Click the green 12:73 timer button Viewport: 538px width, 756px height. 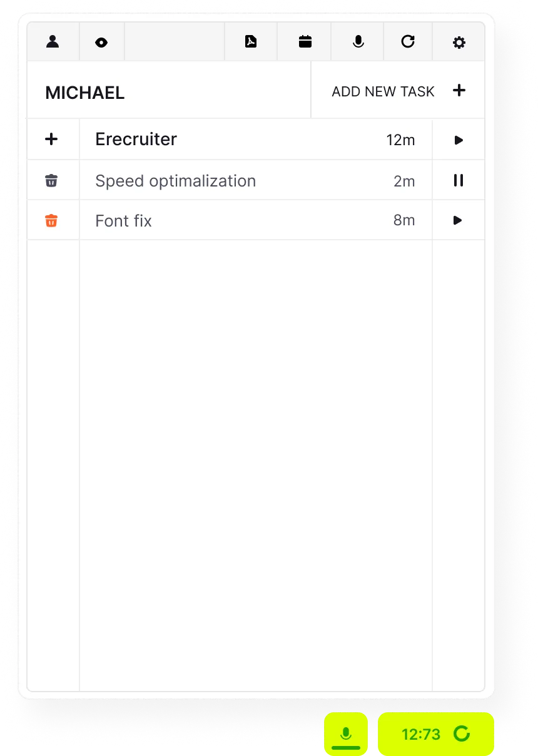coord(436,734)
